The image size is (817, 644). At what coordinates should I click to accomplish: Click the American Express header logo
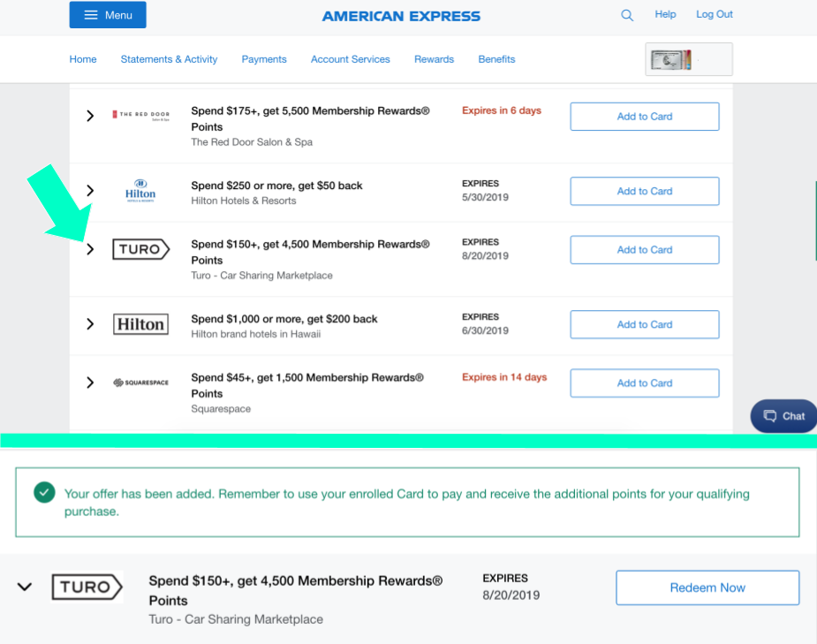[401, 16]
